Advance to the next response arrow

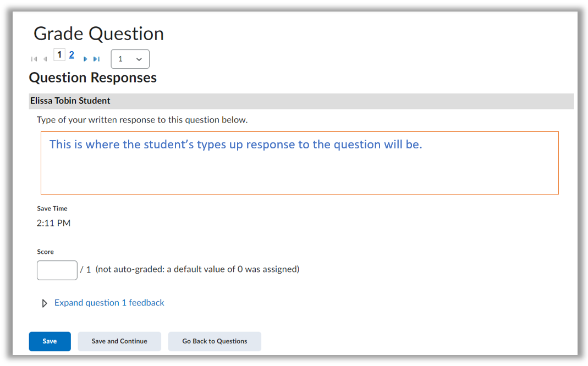click(85, 59)
